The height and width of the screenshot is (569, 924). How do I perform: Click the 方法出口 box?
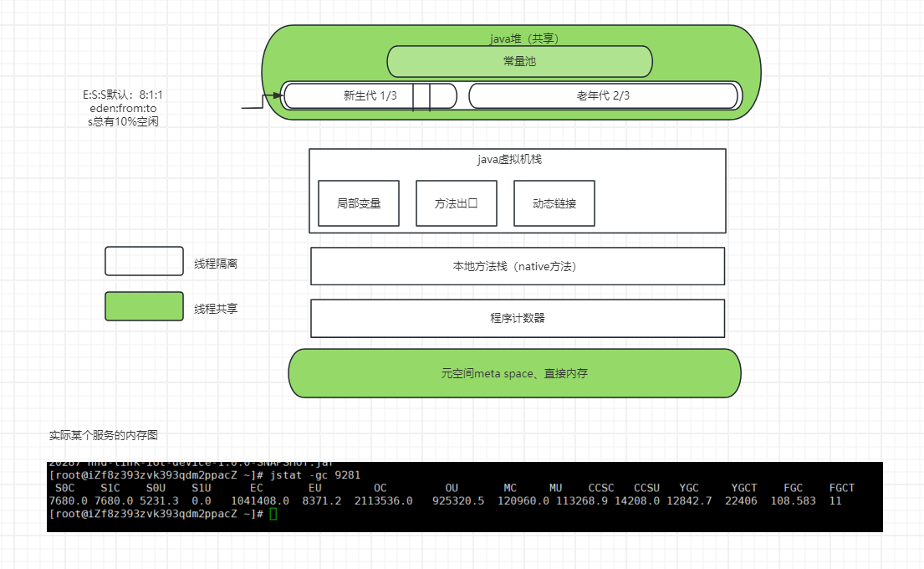pyautogui.click(x=456, y=203)
